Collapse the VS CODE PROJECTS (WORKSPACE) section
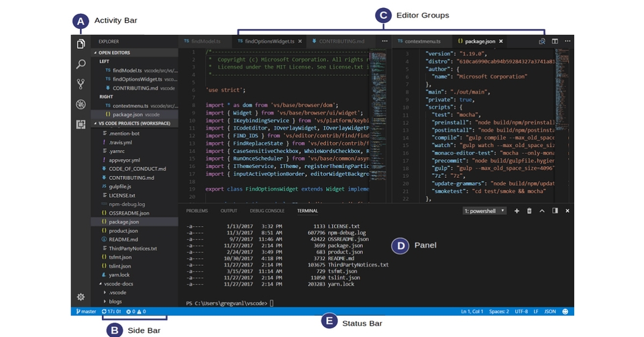Image resolution: width=644 pixels, height=337 pixels. [134, 124]
